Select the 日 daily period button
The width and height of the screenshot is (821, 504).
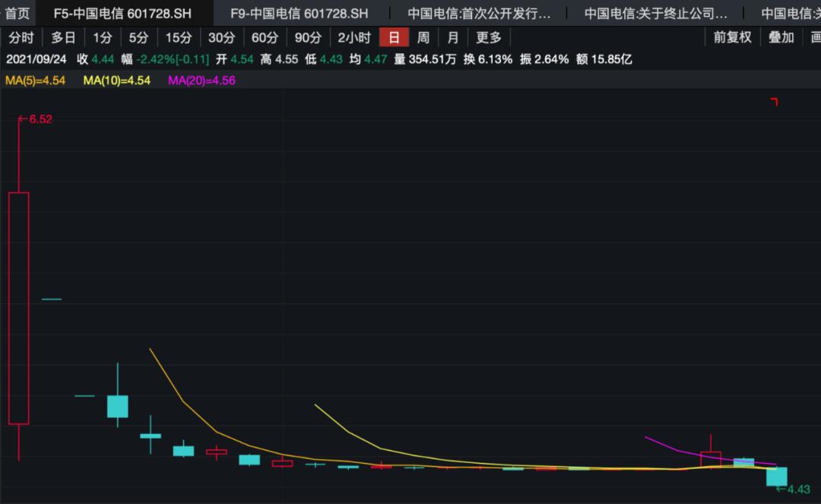click(x=394, y=38)
